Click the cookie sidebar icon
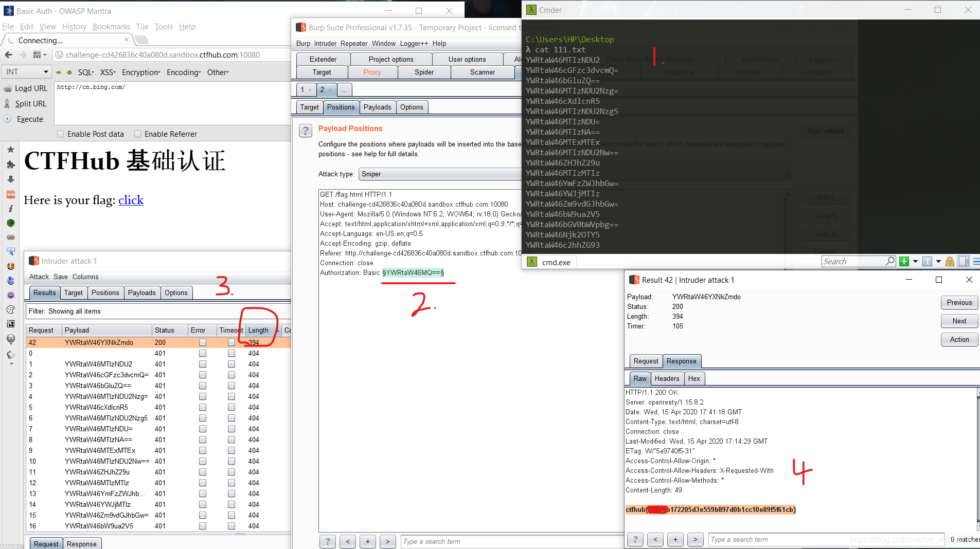Screen dimensions: 980x549 tap(10, 309)
